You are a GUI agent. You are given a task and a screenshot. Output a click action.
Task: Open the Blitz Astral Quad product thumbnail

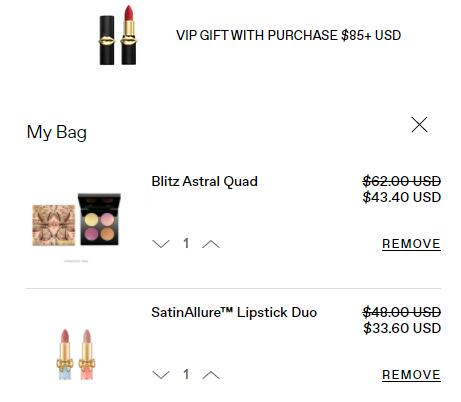(77, 220)
